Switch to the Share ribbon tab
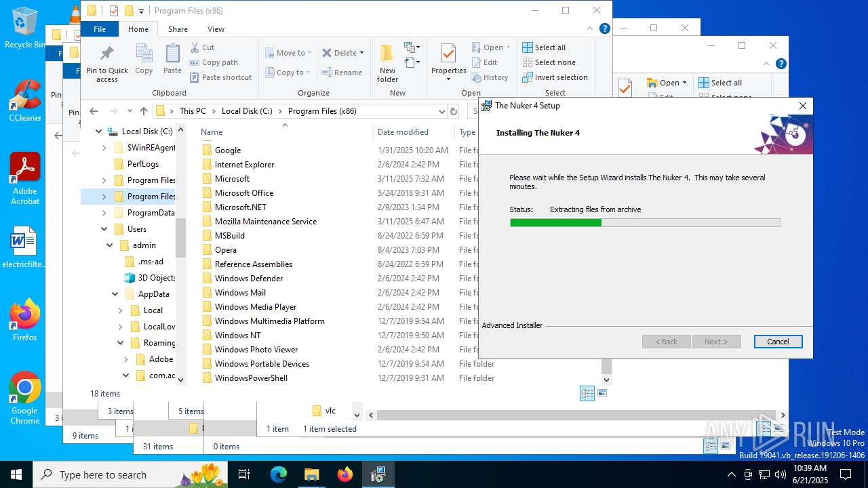Screen dimensions: 868x488 click(178, 29)
